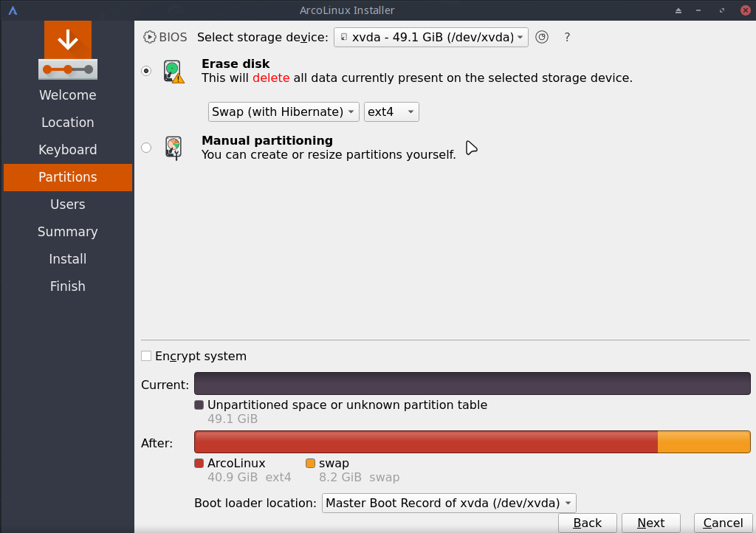Click the 'Boot loader location:' label
The height and width of the screenshot is (533, 756).
click(x=255, y=503)
